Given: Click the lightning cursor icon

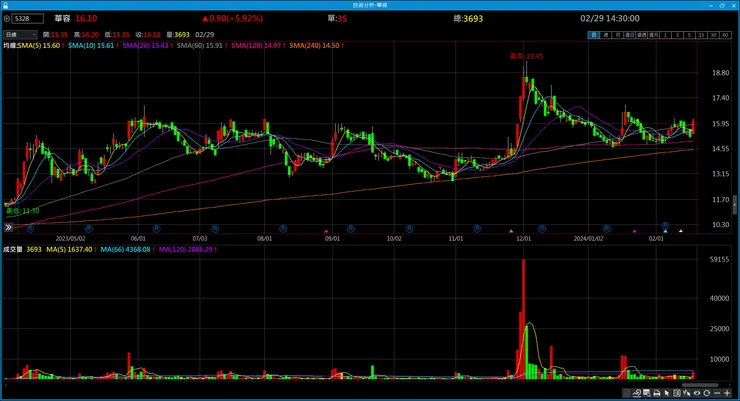Looking at the screenshot, I should tap(687, 393).
